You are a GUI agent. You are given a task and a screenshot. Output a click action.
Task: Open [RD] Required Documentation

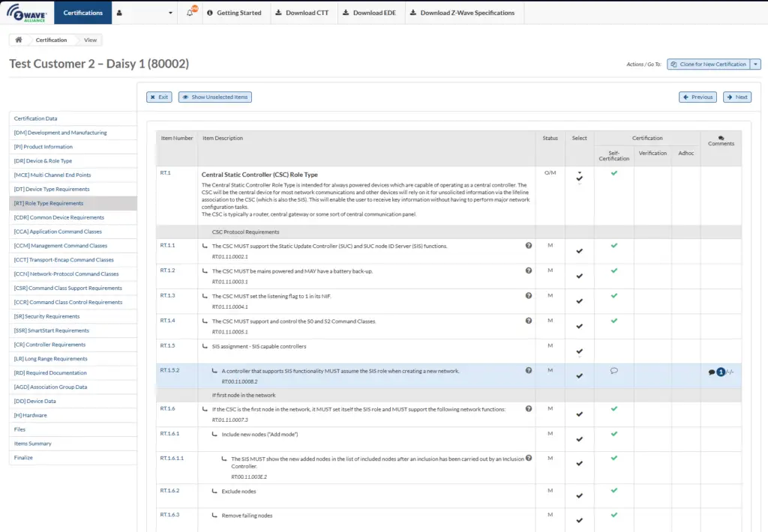click(x=73, y=373)
